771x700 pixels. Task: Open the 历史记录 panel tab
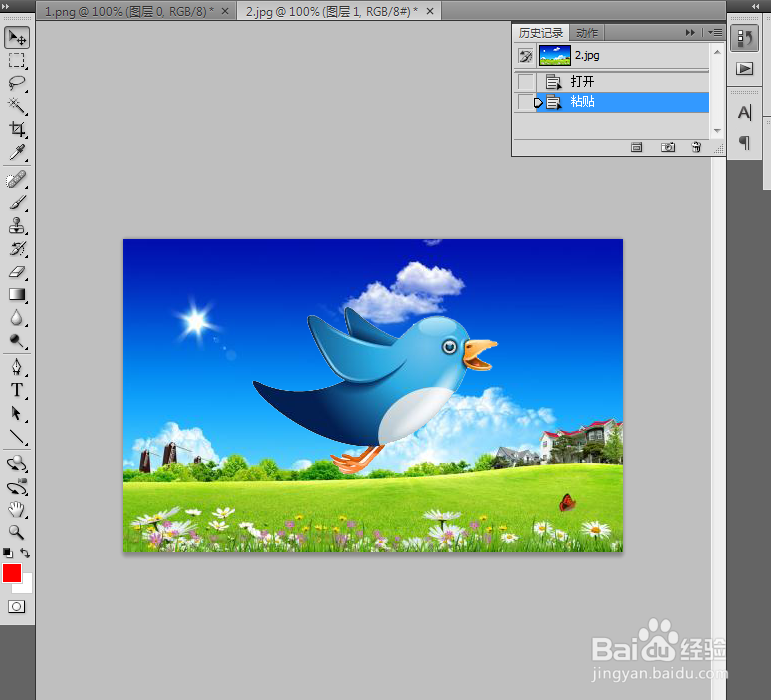point(540,33)
